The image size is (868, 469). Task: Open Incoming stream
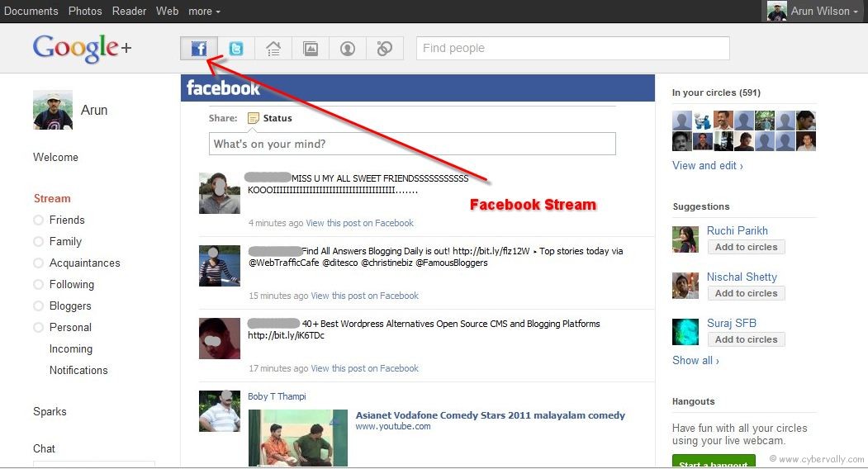click(71, 348)
